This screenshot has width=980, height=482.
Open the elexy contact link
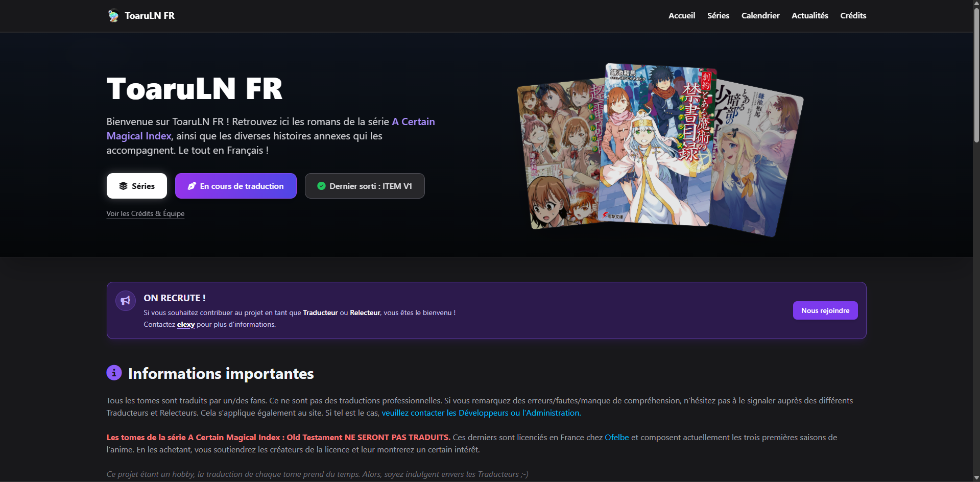(186, 325)
